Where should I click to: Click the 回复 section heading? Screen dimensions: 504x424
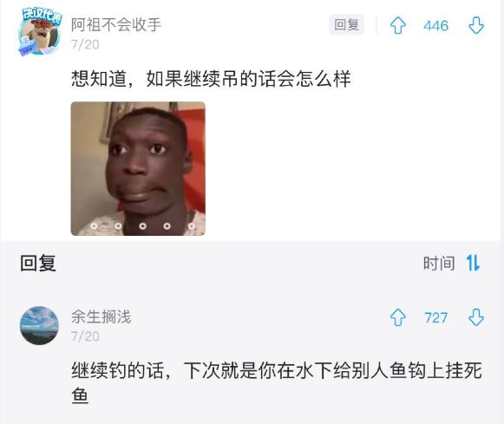coord(38,263)
